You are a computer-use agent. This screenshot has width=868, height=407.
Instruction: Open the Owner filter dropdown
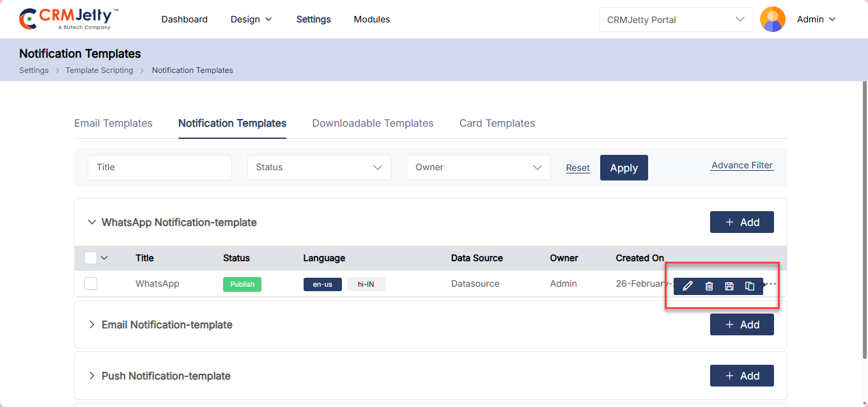(478, 167)
